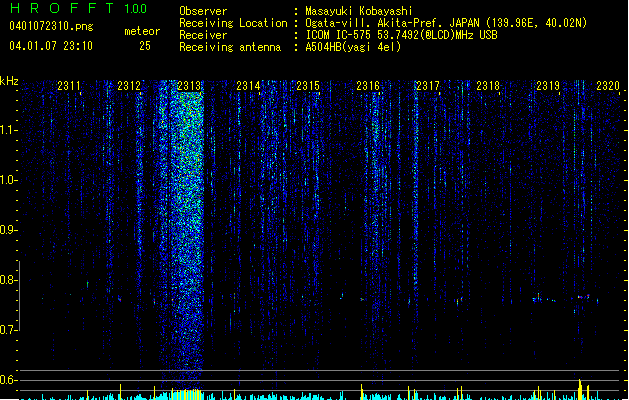
Task: Click the 0.7 kHz axis label
Action: [x=8, y=330]
